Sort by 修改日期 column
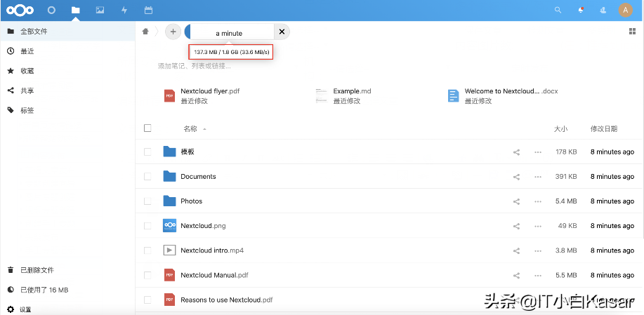Screen dimensions: 644x315 (x=604, y=129)
